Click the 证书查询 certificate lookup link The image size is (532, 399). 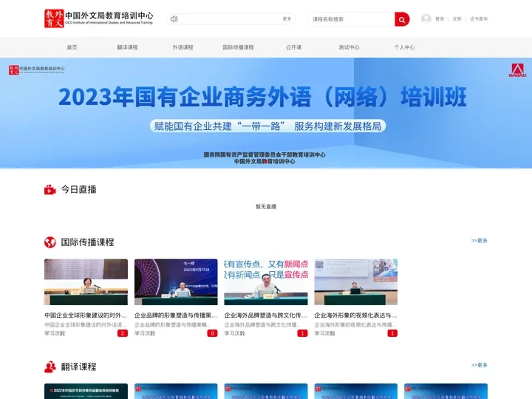479,19
